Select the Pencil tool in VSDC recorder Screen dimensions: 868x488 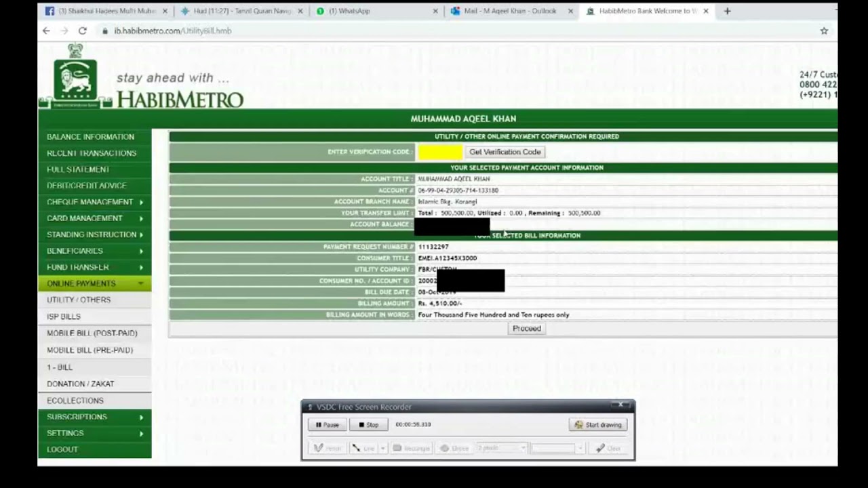coord(327,448)
